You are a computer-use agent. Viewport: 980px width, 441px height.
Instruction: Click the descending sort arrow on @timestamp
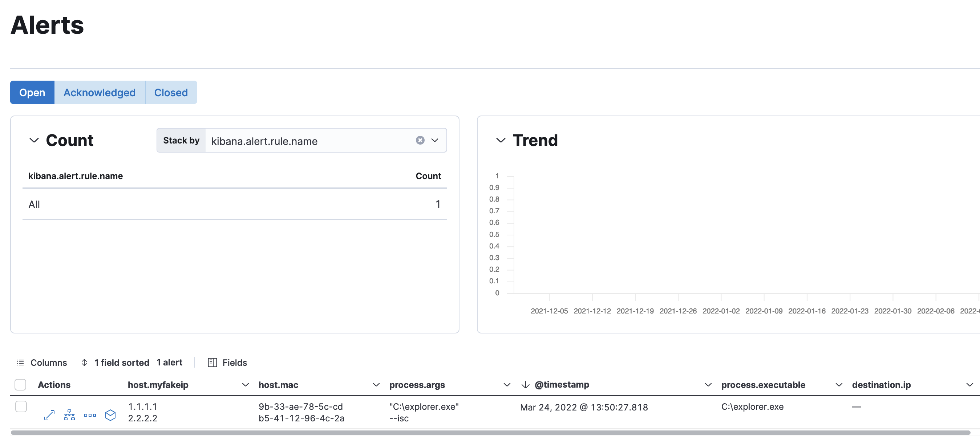(525, 385)
